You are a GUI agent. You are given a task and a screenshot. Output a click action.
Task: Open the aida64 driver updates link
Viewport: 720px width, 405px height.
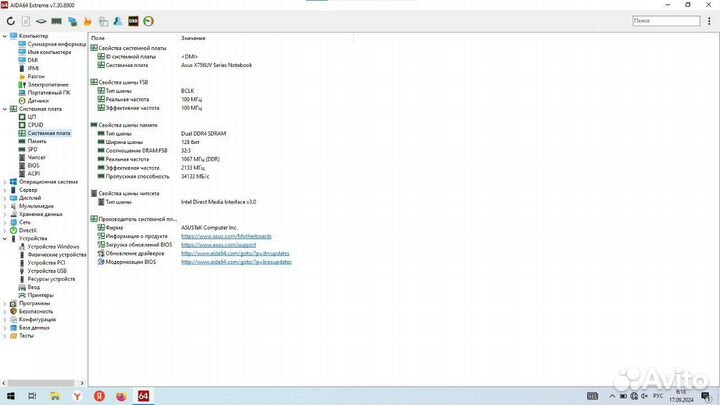pos(234,253)
